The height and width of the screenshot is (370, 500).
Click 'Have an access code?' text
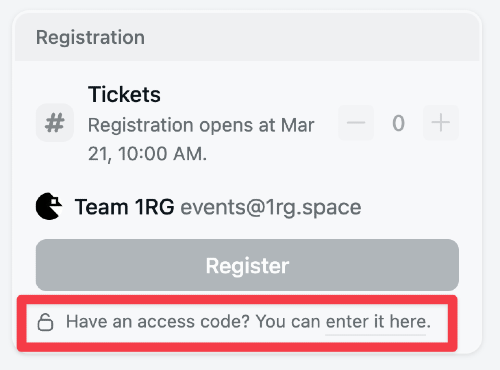click(158, 322)
